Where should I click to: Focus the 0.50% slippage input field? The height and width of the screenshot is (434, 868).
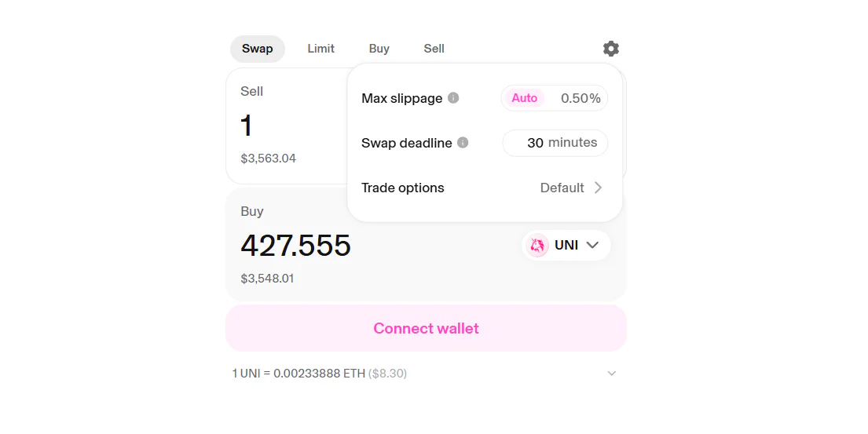pyautogui.click(x=580, y=98)
